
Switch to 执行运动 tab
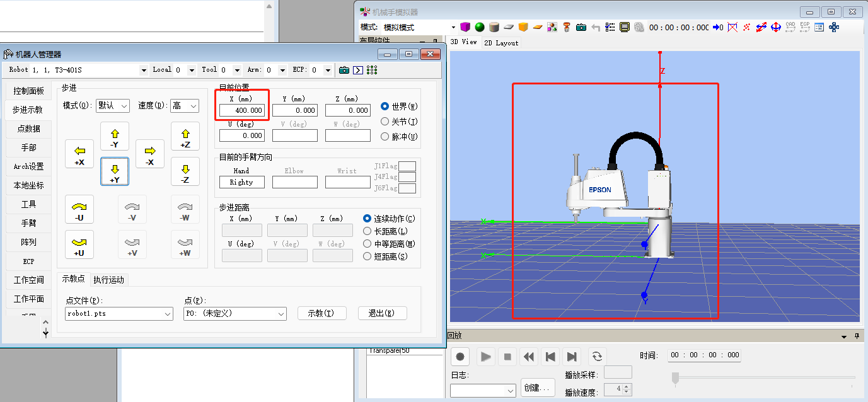pos(109,280)
